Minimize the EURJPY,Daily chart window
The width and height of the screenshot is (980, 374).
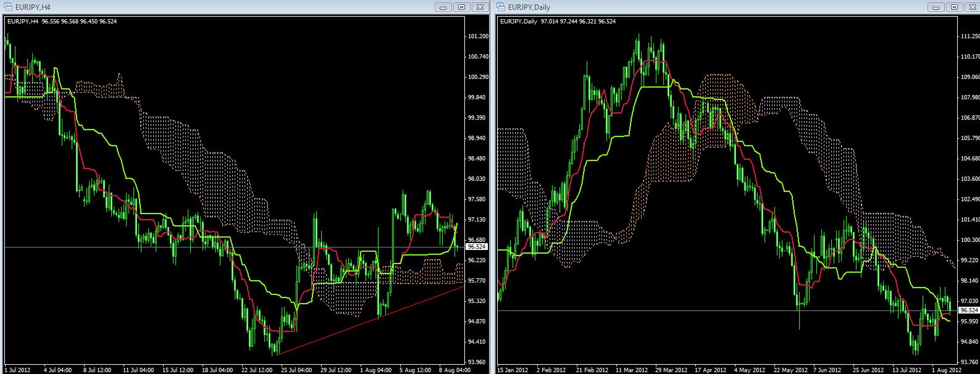tap(936, 7)
